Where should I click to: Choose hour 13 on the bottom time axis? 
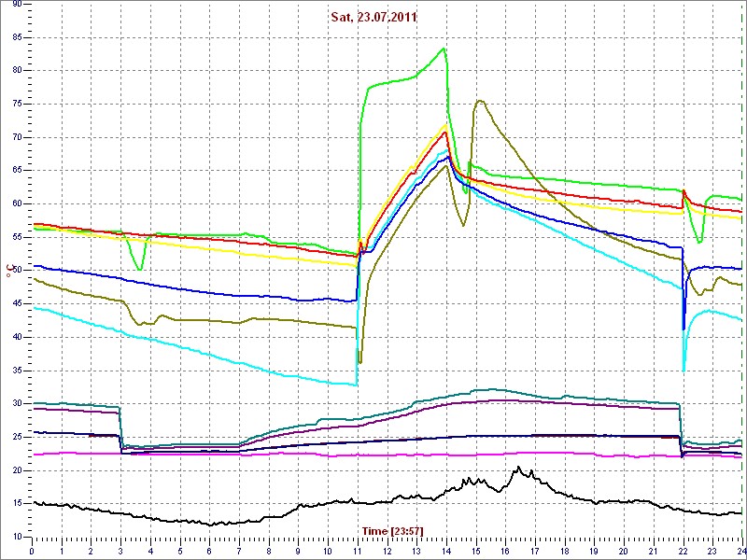click(416, 551)
